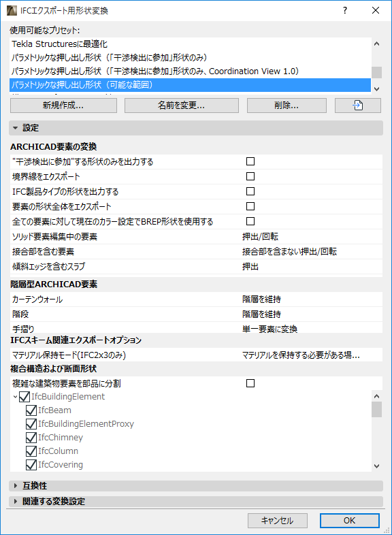Click IFC element tree scroll up arrow
Image resolution: width=392 pixels, height=535 pixels.
(x=376, y=396)
